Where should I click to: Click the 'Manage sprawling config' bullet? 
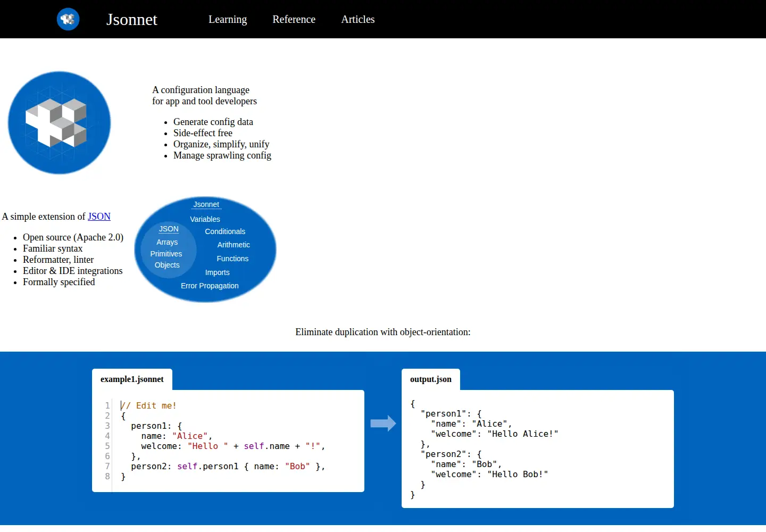click(x=222, y=155)
